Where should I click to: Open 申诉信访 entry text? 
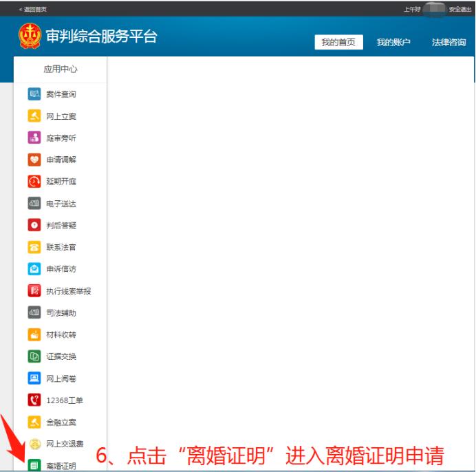[x=61, y=269]
